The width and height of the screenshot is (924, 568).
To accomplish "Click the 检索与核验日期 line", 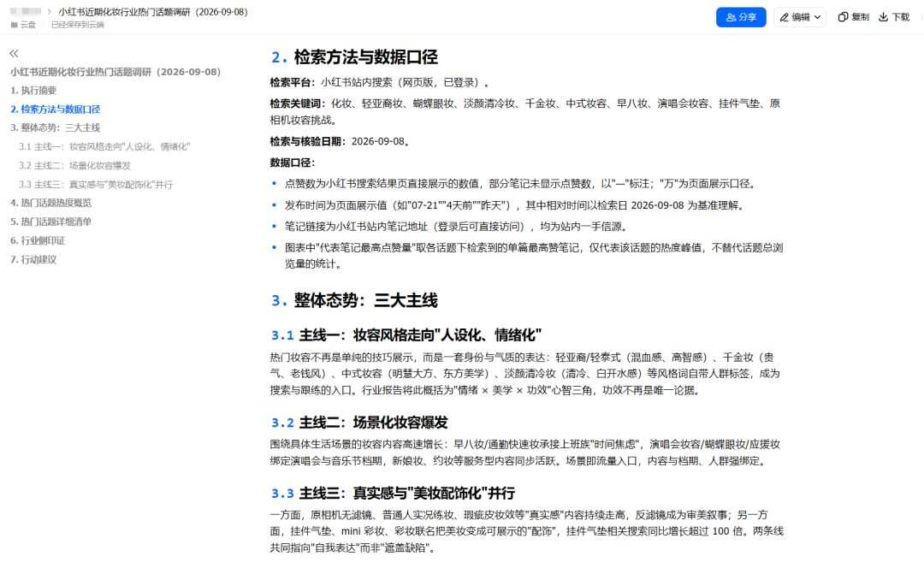I will coord(340,141).
